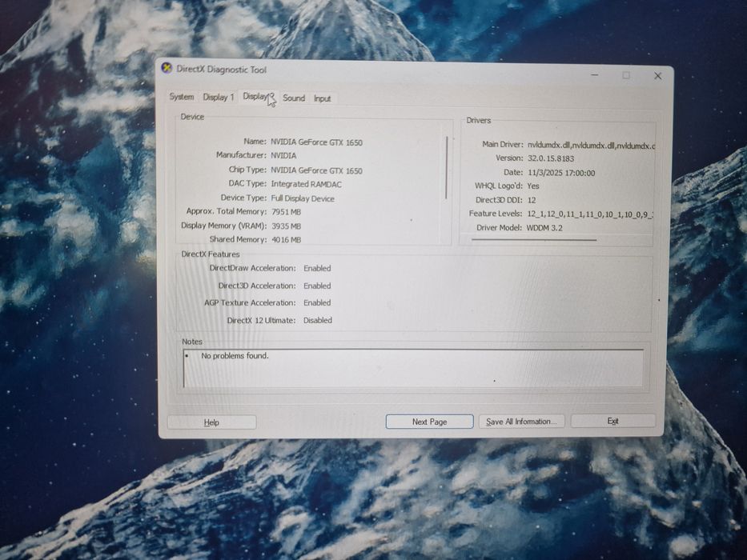The height and width of the screenshot is (560, 747).
Task: Click the Device Type value Full Display Device
Action: tap(303, 198)
